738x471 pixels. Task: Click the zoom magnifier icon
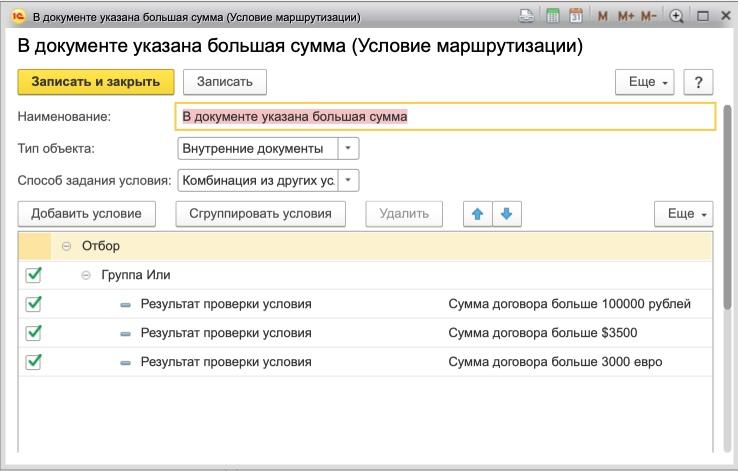click(677, 17)
